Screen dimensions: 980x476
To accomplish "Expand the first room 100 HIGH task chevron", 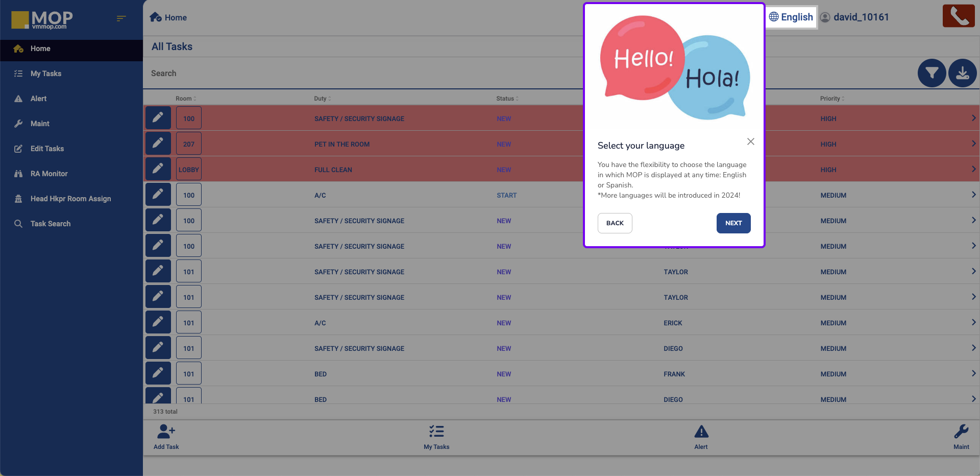I will (973, 118).
